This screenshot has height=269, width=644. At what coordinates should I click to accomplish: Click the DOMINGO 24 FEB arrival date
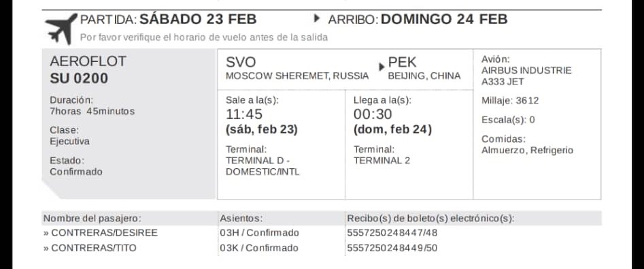click(x=444, y=19)
